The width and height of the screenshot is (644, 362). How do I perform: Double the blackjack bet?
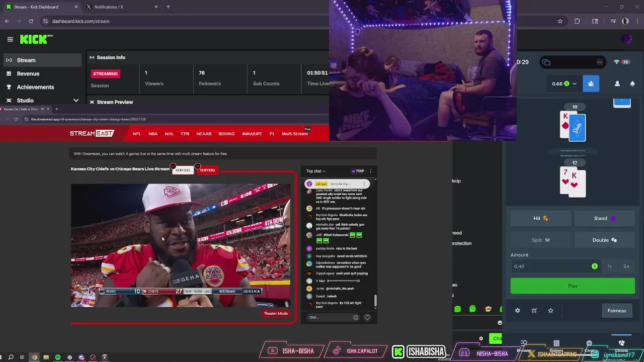click(x=604, y=240)
